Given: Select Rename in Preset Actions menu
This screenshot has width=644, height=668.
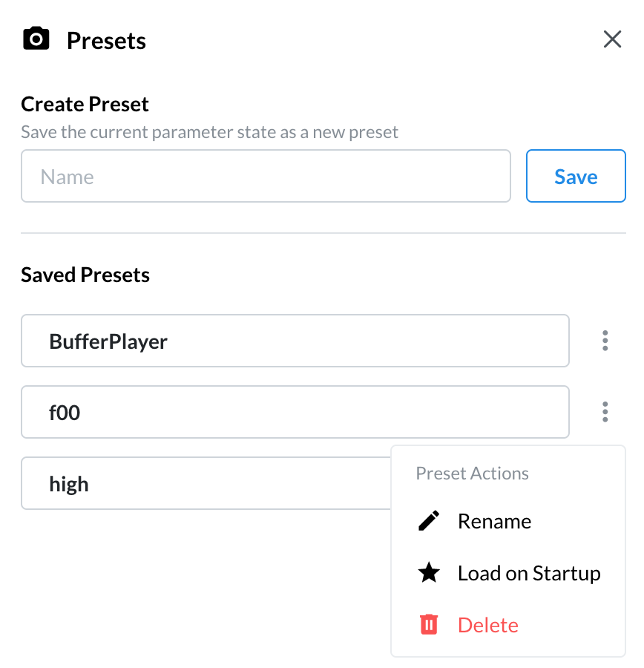Looking at the screenshot, I should point(508,521).
